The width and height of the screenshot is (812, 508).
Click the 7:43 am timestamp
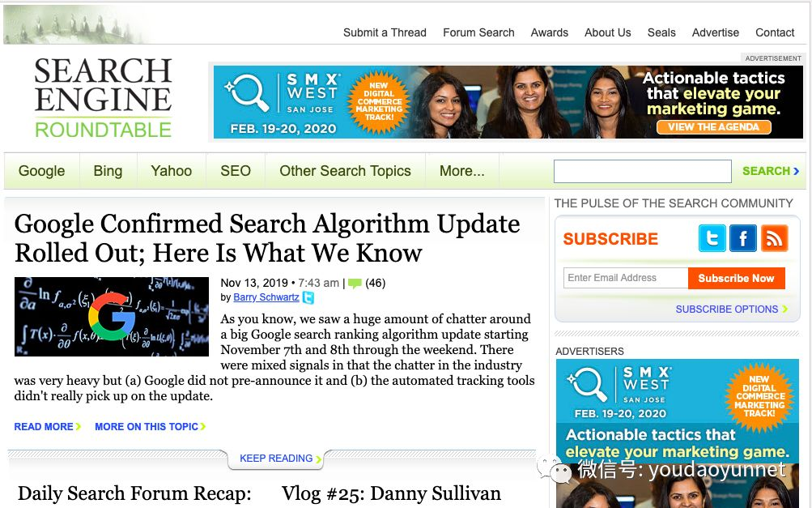point(318,284)
